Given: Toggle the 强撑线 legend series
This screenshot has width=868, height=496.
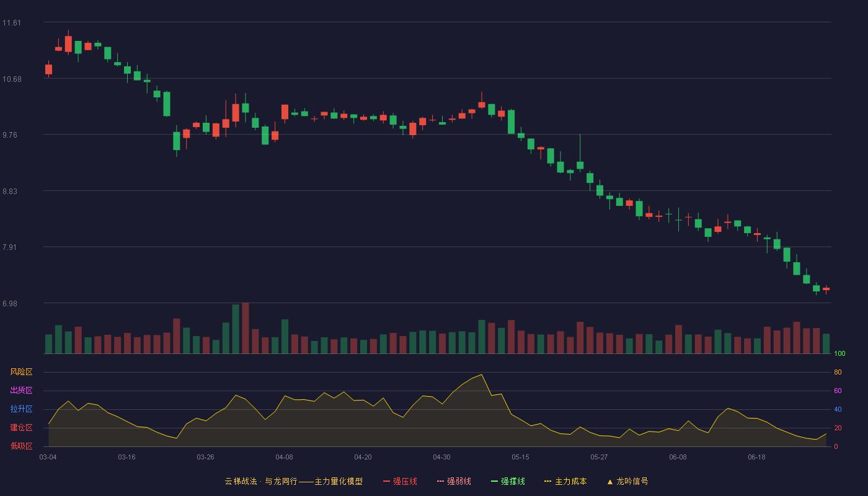Looking at the screenshot, I should tap(508, 481).
